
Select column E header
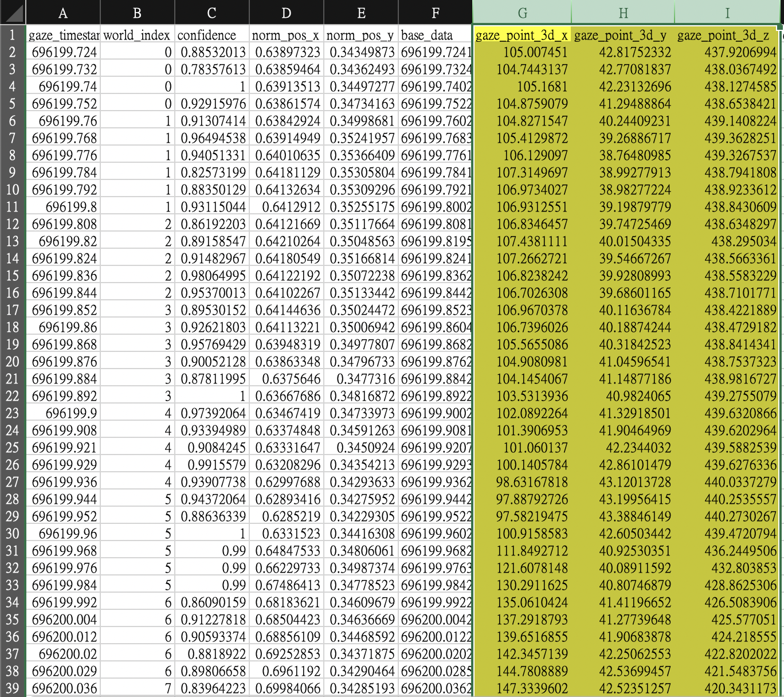[x=360, y=13]
